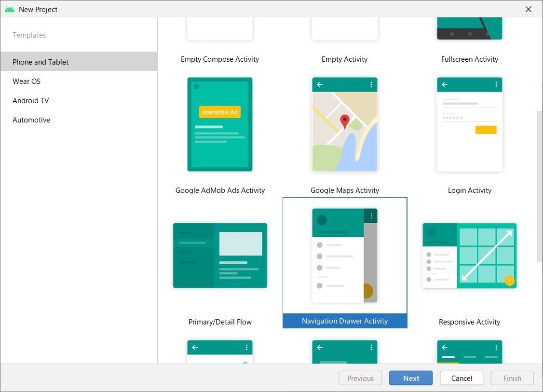The width and height of the screenshot is (543, 392).
Task: Click the Google Maps Activity label
Action: tap(345, 190)
